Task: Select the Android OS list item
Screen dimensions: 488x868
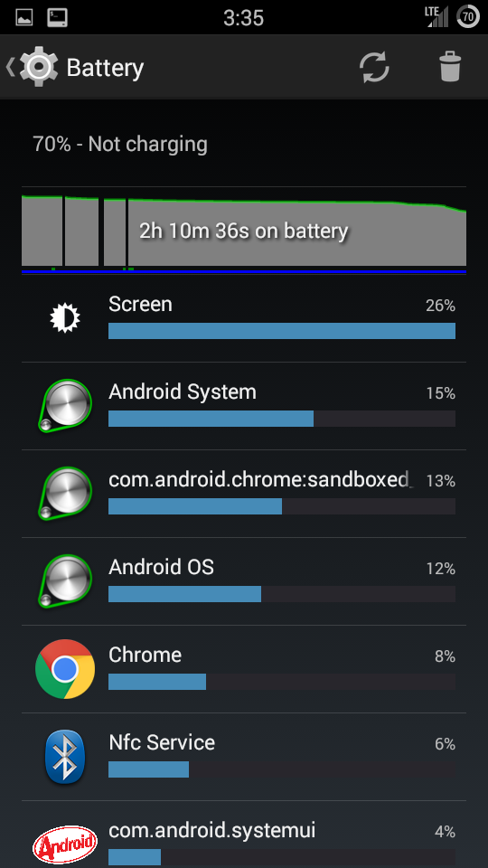Action: (x=244, y=581)
